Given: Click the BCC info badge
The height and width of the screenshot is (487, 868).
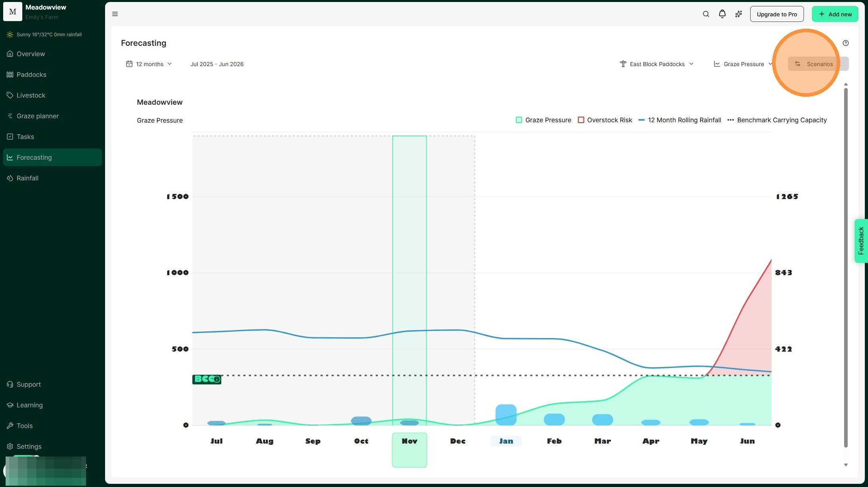Looking at the screenshot, I should click(x=207, y=379).
